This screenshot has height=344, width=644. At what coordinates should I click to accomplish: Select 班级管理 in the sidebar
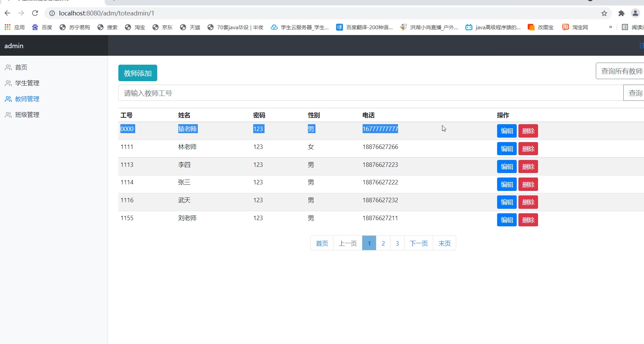coord(27,115)
